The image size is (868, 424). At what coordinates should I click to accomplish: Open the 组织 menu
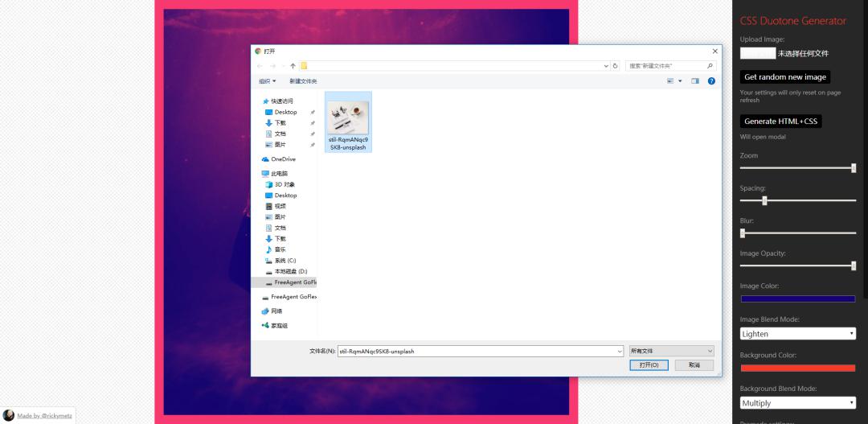[268, 81]
